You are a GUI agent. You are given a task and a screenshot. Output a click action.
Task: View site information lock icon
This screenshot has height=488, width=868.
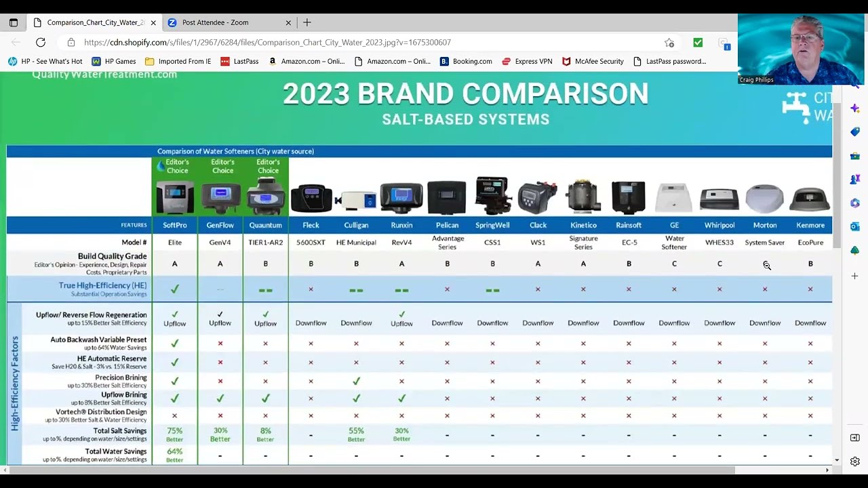(71, 42)
